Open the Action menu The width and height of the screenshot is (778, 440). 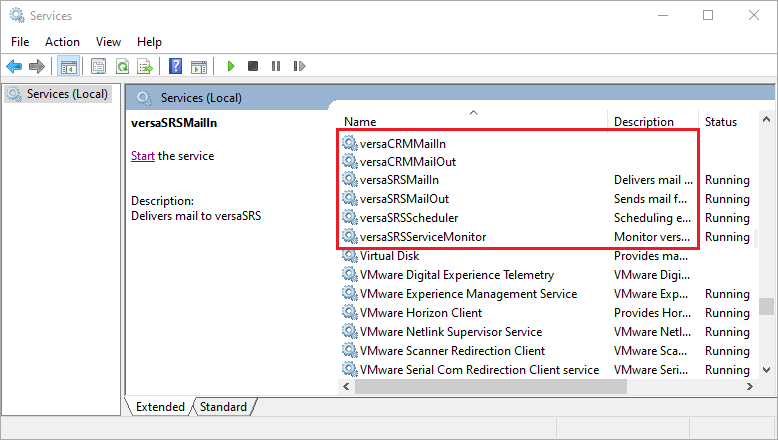point(62,42)
